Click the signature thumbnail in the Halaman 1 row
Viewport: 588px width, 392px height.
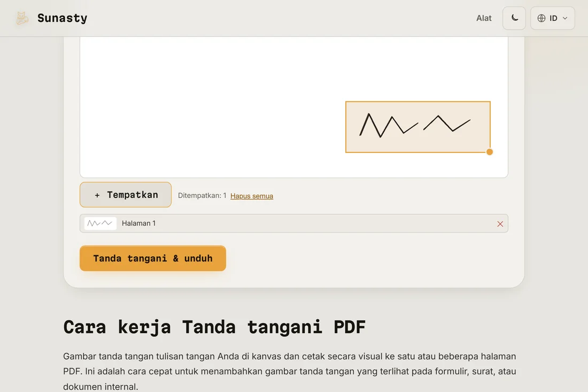[x=100, y=223]
